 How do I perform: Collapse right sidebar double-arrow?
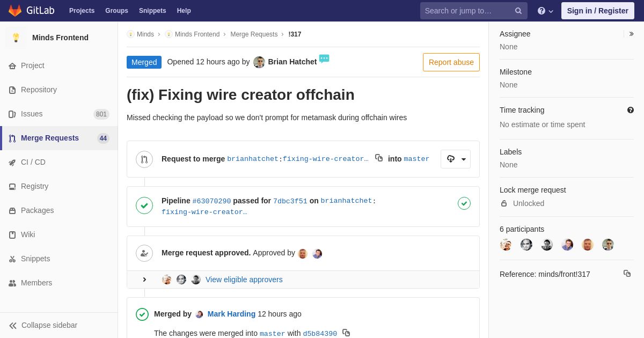[631, 34]
